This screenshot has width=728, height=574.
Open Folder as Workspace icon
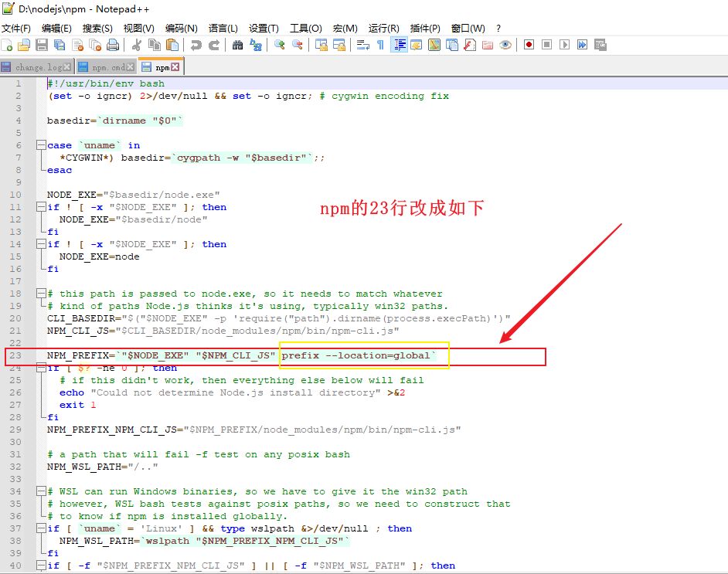(x=488, y=45)
